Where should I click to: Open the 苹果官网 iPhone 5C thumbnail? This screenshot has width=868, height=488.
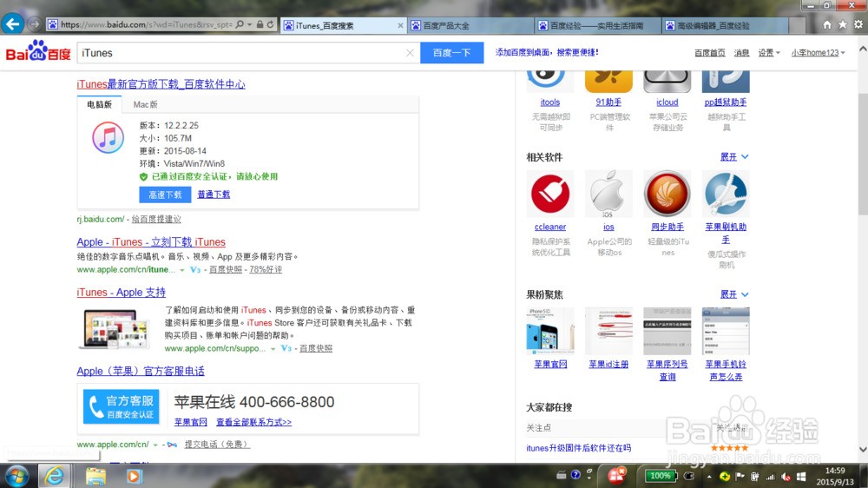pos(549,331)
